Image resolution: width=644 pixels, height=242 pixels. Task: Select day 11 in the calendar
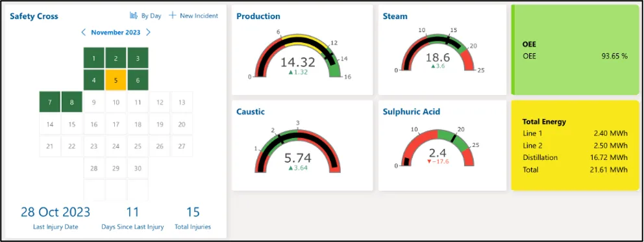coord(138,102)
